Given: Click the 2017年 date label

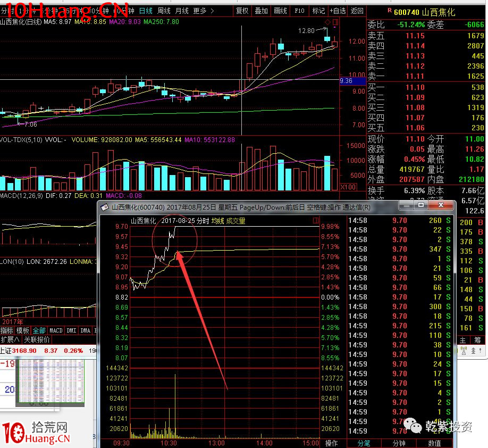Looking at the screenshot, I should tap(13, 321).
